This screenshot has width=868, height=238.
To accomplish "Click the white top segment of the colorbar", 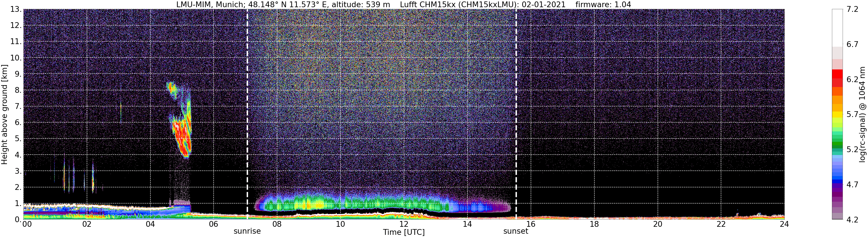I will (x=837, y=28).
